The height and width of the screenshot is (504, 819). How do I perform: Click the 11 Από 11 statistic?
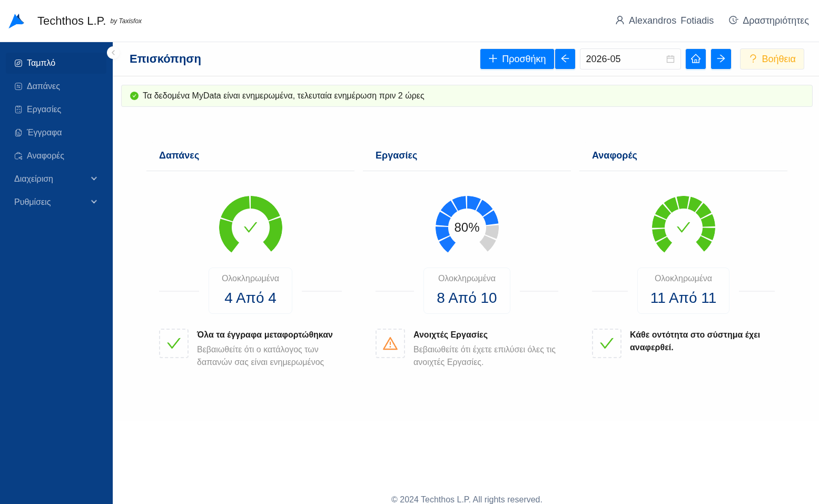[x=683, y=298]
